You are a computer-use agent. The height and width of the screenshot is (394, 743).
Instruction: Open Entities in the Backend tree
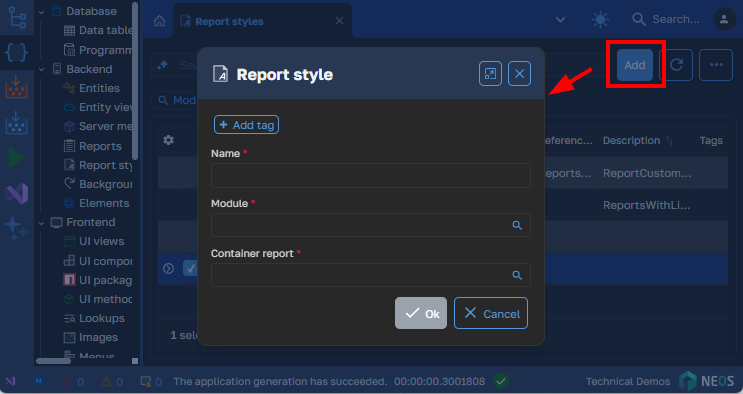(x=99, y=88)
